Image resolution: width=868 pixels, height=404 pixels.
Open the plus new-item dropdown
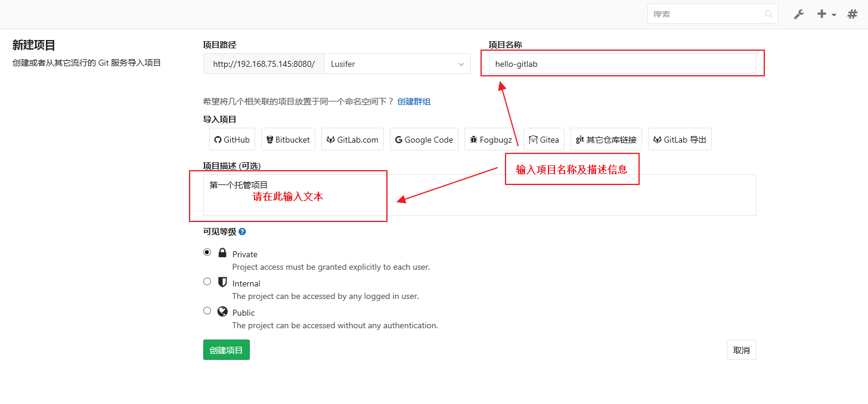coord(826,14)
